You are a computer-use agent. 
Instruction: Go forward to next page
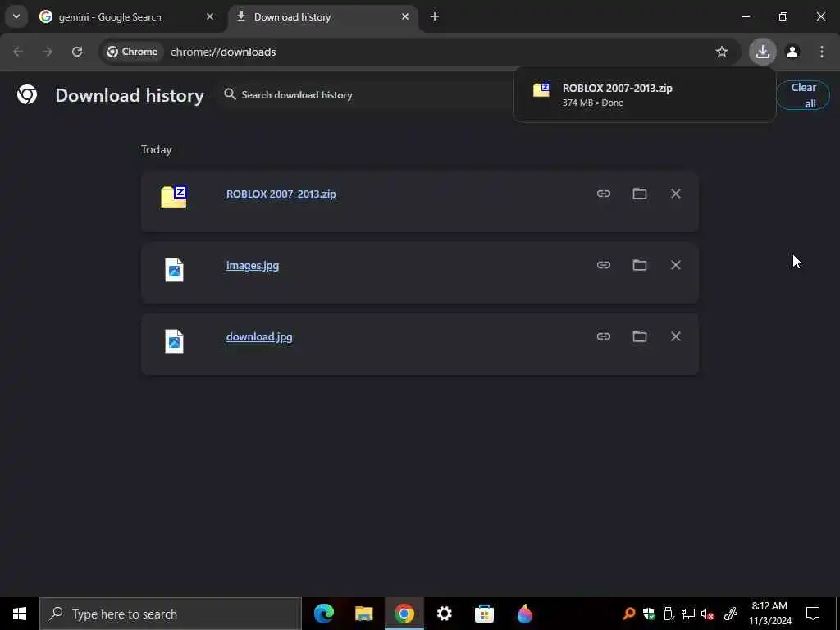point(48,52)
